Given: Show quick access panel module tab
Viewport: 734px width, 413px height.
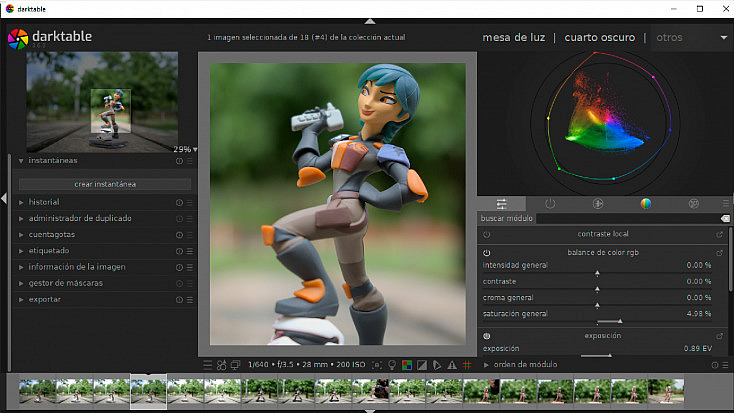Looking at the screenshot, I should click(x=501, y=203).
